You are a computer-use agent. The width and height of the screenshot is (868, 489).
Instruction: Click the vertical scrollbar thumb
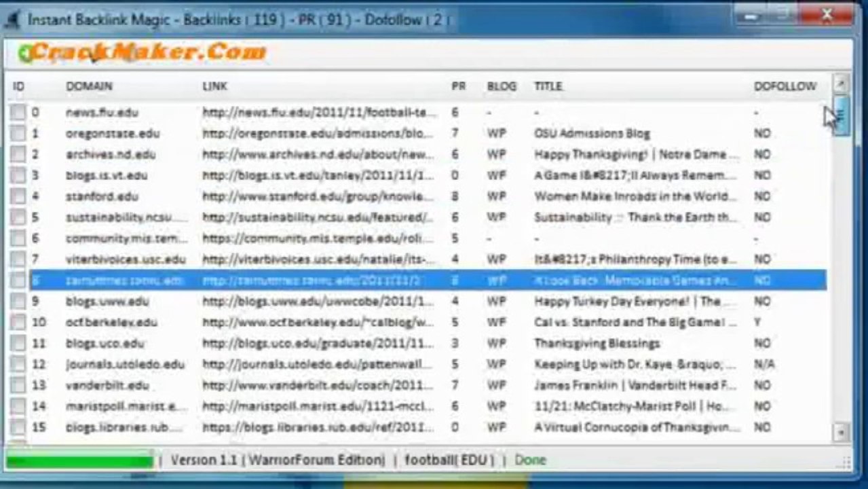(841, 116)
